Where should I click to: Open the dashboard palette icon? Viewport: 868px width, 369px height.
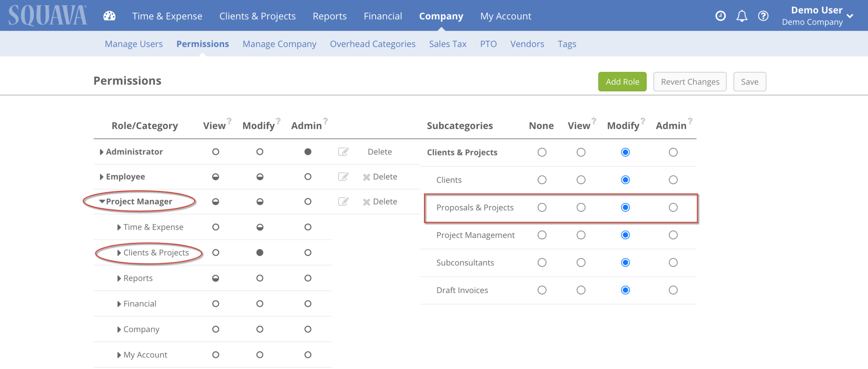(x=109, y=16)
